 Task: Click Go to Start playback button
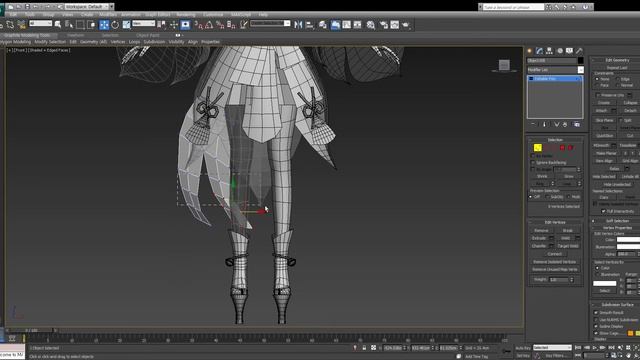pos(578,348)
